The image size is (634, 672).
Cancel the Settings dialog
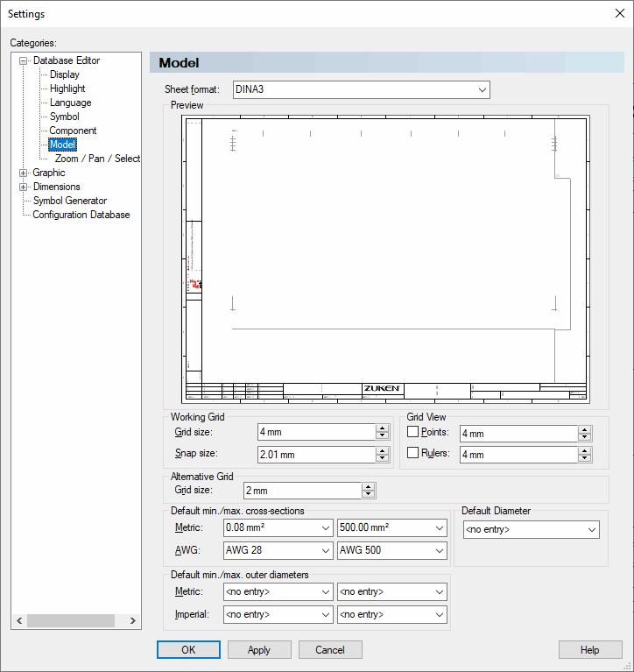(330, 650)
